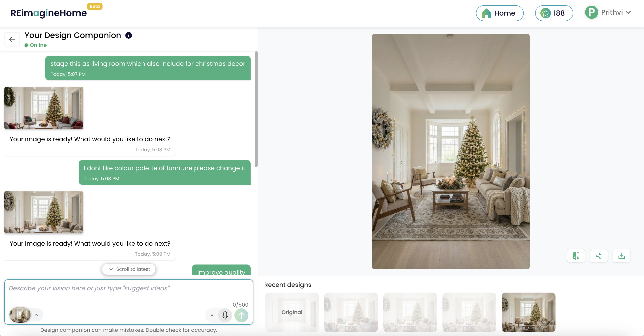The image size is (644, 336).
Task: Open second chat image with neutral furniture
Action: (x=44, y=212)
